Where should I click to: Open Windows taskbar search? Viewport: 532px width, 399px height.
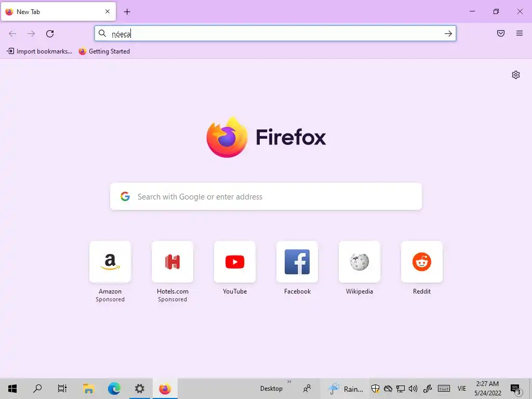[x=37, y=389]
